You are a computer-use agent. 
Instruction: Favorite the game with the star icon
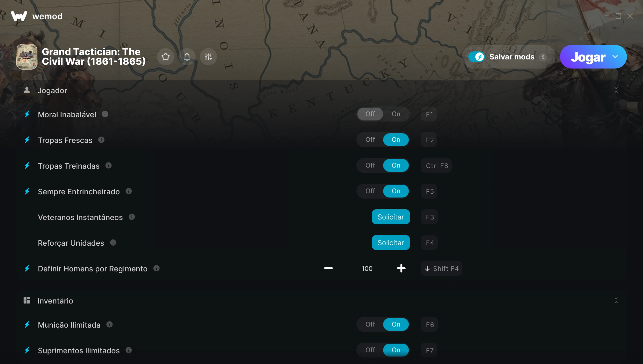pos(166,57)
